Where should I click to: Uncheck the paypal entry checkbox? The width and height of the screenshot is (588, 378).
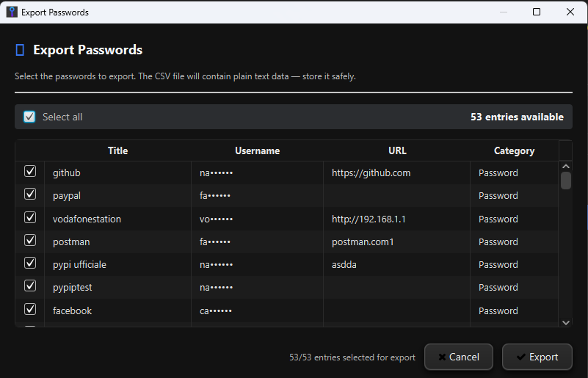point(30,195)
